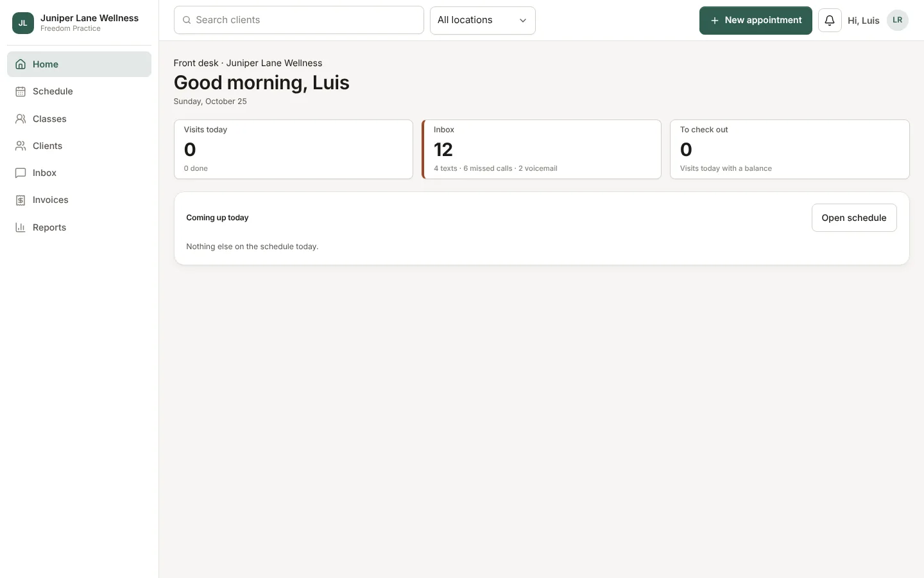Viewport: 924px width, 578px height.
Task: Focus the Search clients field
Action: click(x=299, y=20)
